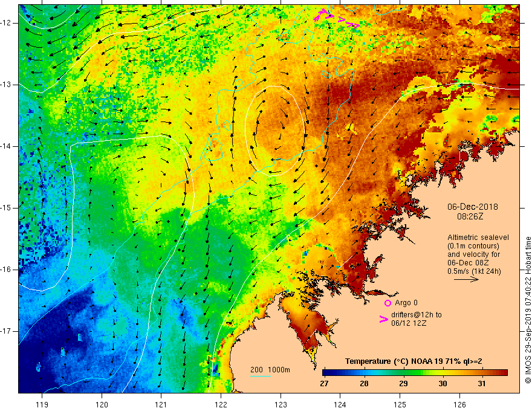Click the white elliptical eddy contour center
532x411 pixels.
point(275,131)
